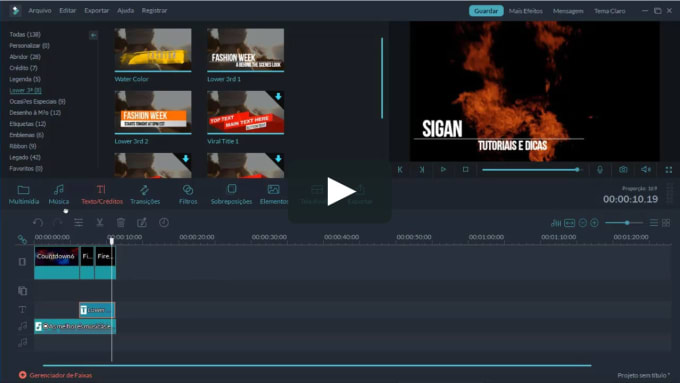Delete selected clip with trash icon

(x=121, y=223)
